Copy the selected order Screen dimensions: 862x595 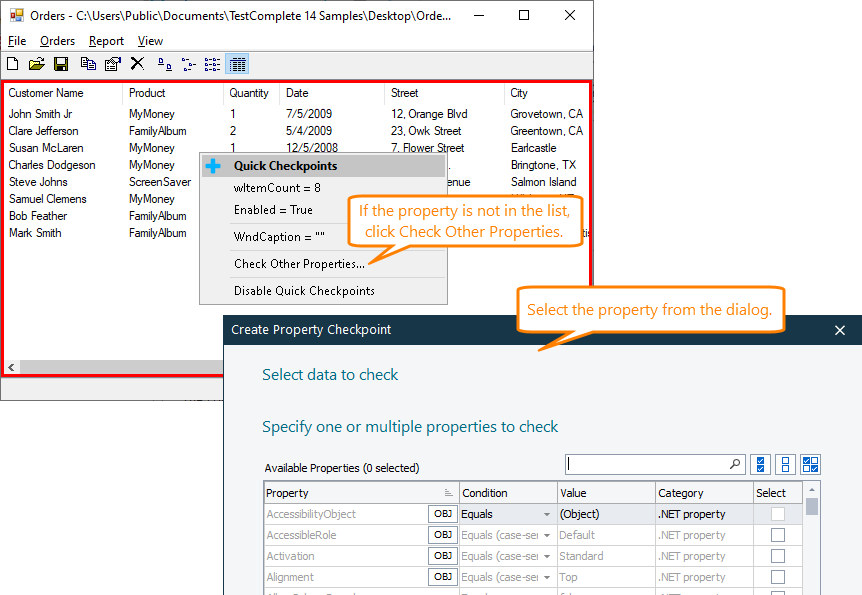[x=87, y=64]
